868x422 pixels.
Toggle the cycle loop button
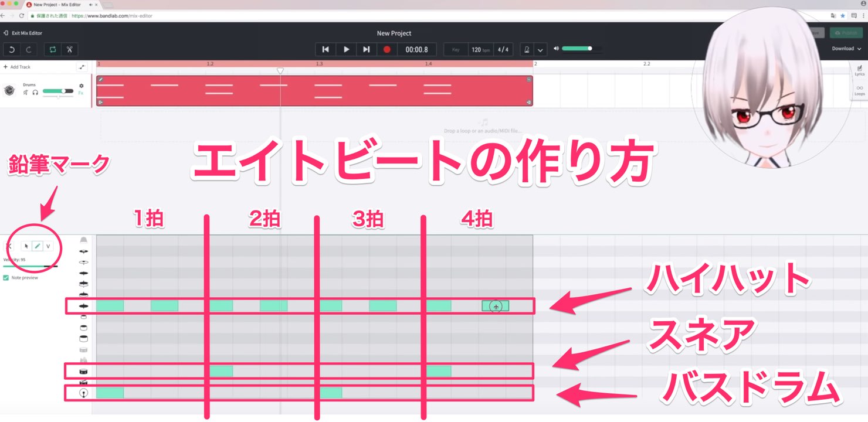coord(53,50)
